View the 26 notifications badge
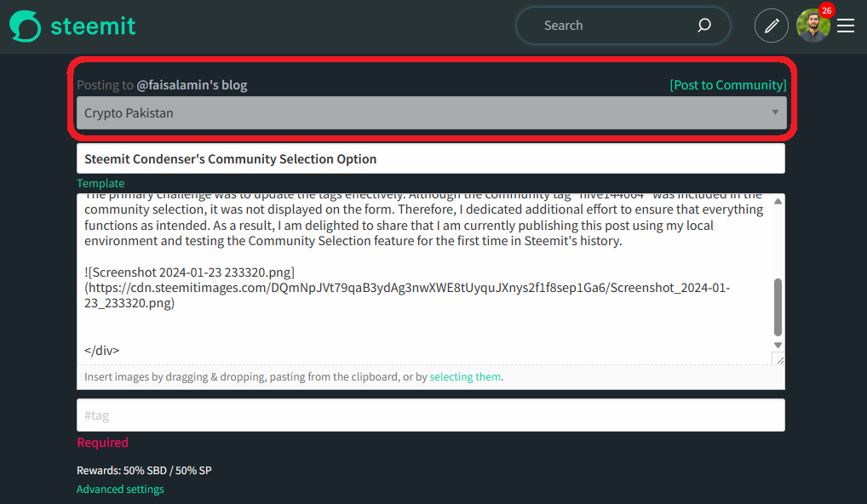The width and height of the screenshot is (867, 504). pyautogui.click(x=827, y=10)
